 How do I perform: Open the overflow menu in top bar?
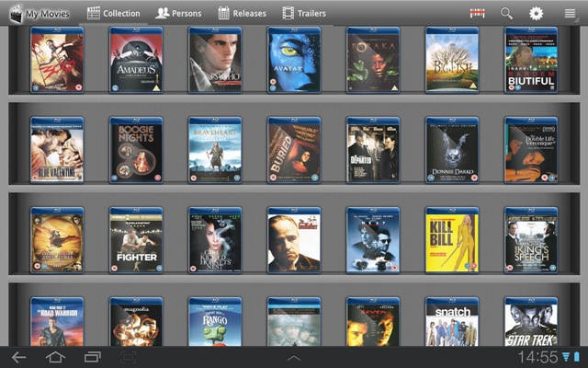click(570, 14)
